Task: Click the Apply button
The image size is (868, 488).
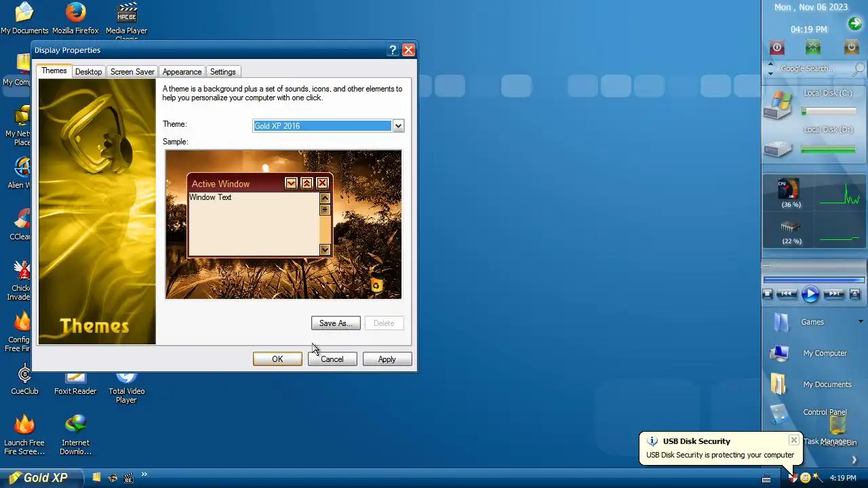Action: (x=387, y=359)
